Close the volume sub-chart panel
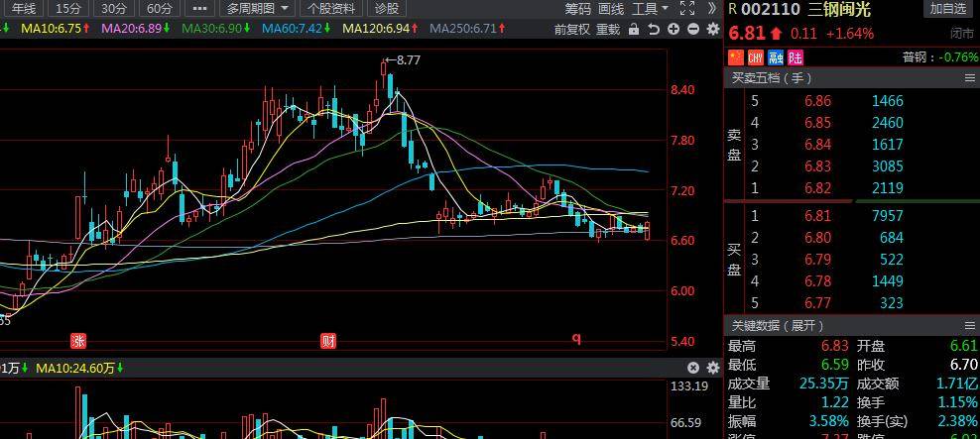Viewport: 980px width, 439px height. pyautogui.click(x=693, y=368)
